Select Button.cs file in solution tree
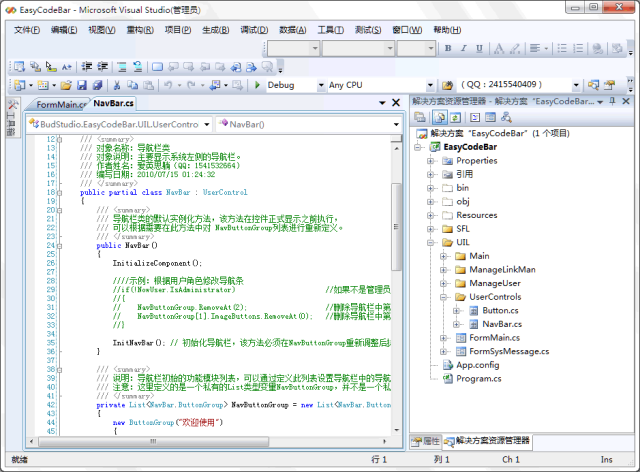This screenshot has width=640, height=472. pyautogui.click(x=500, y=311)
